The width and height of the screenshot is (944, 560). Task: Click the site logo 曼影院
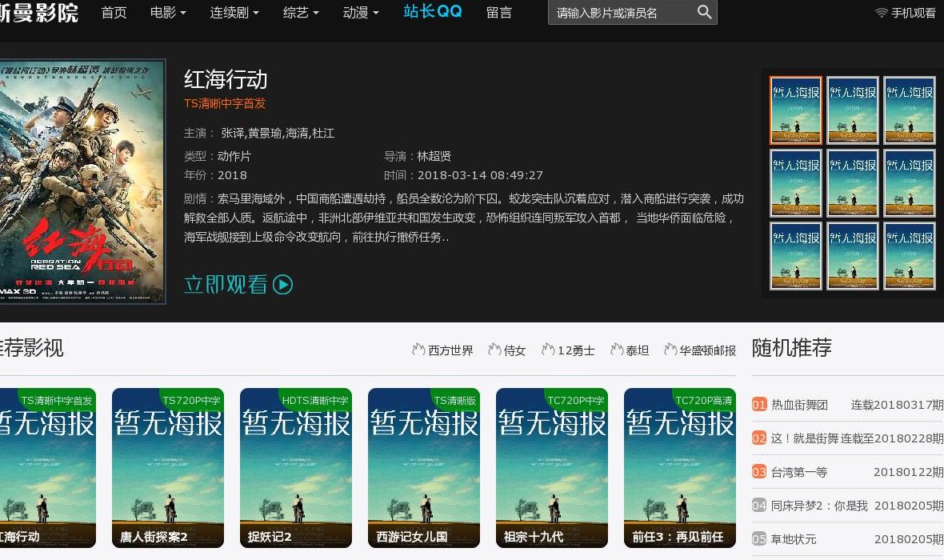click(x=39, y=11)
